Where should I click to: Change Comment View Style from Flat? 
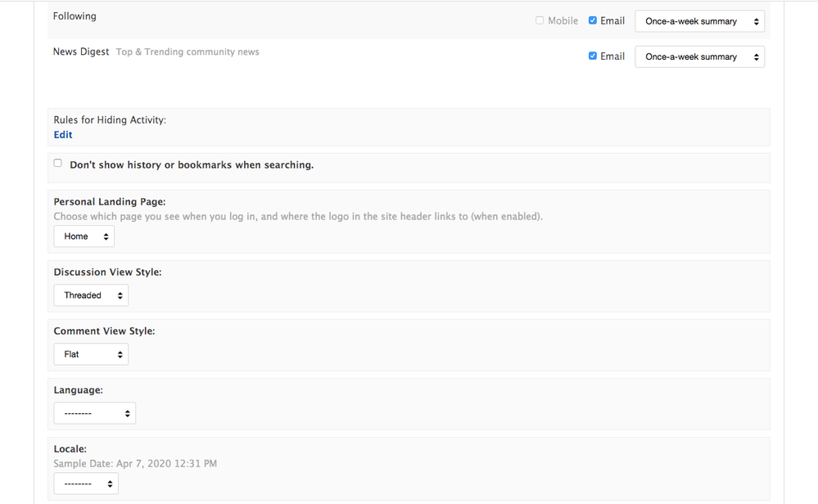tap(91, 354)
